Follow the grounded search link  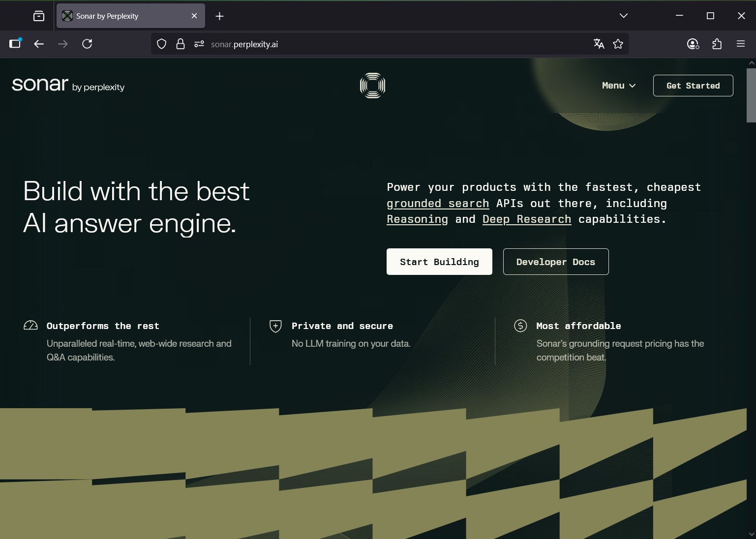click(x=438, y=203)
